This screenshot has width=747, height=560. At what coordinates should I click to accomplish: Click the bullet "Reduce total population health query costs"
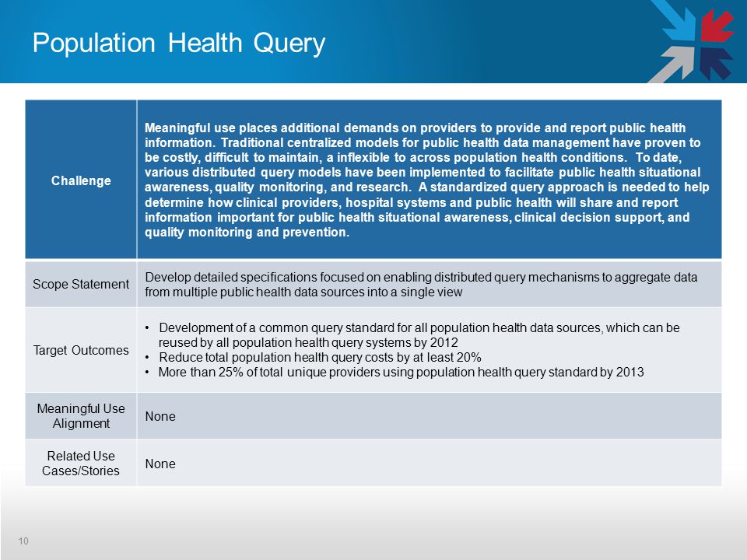[x=314, y=357]
